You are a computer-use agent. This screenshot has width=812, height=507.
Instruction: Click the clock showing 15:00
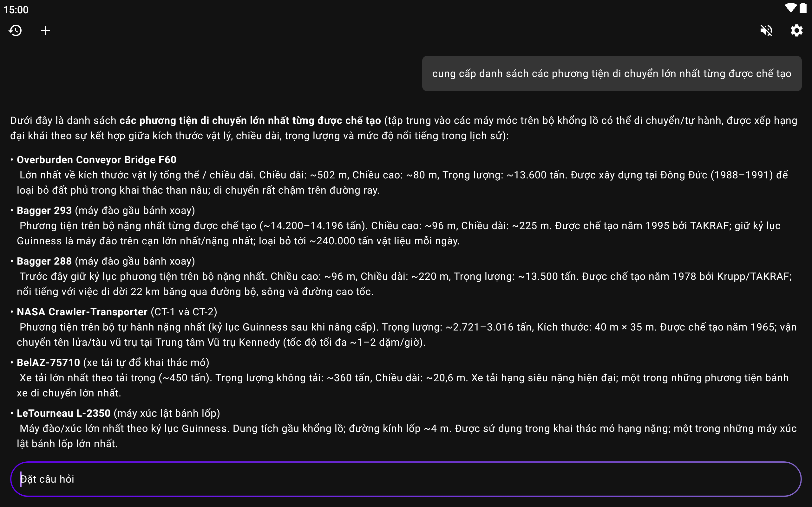pos(16,10)
